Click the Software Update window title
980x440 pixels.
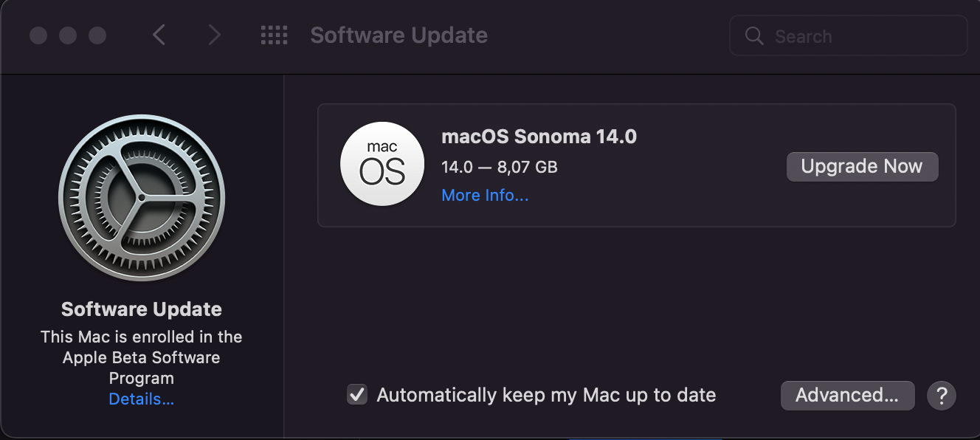pyautogui.click(x=398, y=35)
